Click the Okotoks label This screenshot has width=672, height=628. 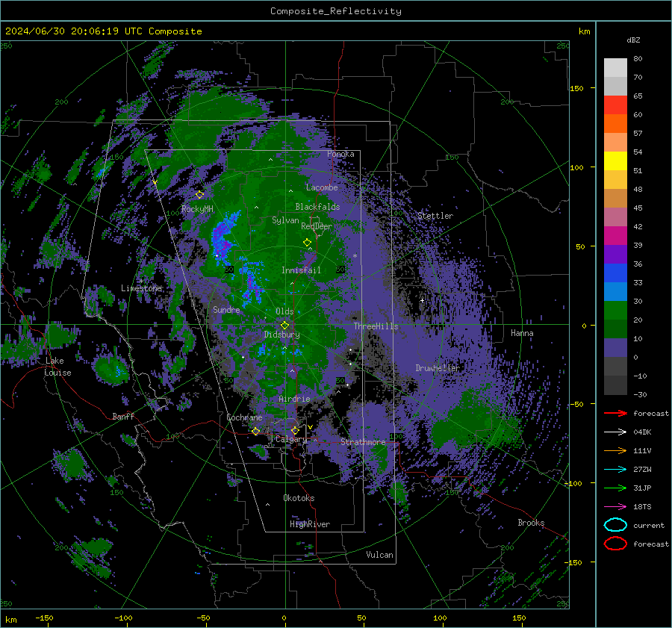tap(299, 498)
